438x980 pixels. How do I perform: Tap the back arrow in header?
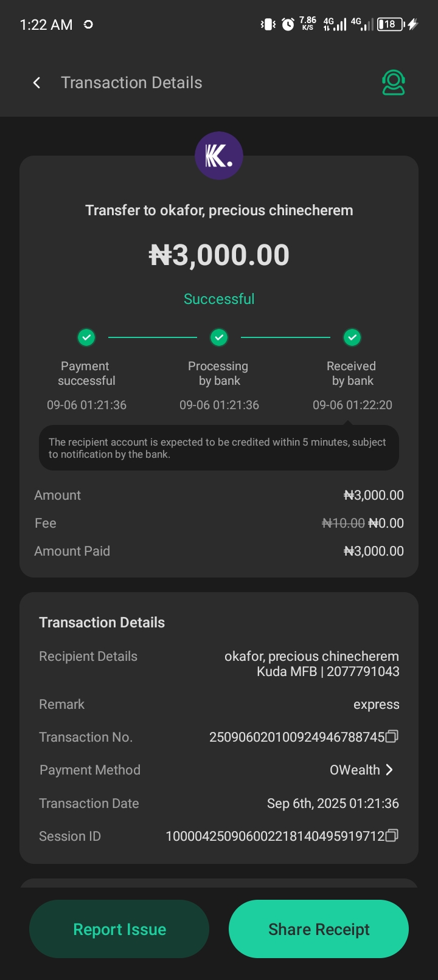point(37,83)
